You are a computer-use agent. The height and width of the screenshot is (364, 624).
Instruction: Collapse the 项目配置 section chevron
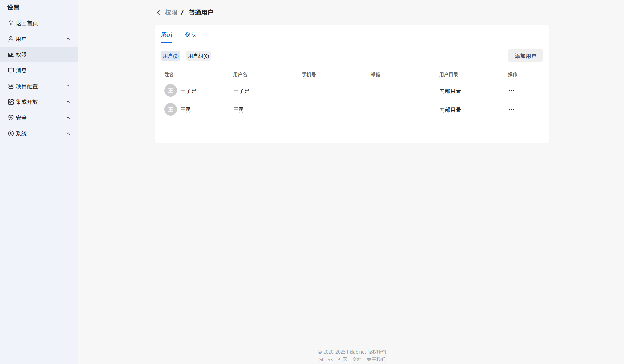point(68,86)
